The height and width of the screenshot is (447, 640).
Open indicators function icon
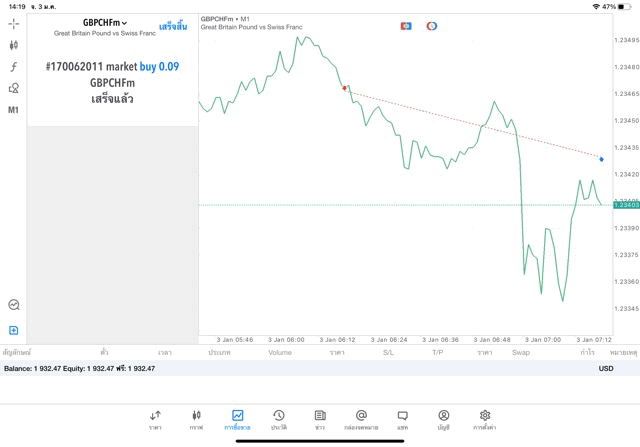point(14,67)
